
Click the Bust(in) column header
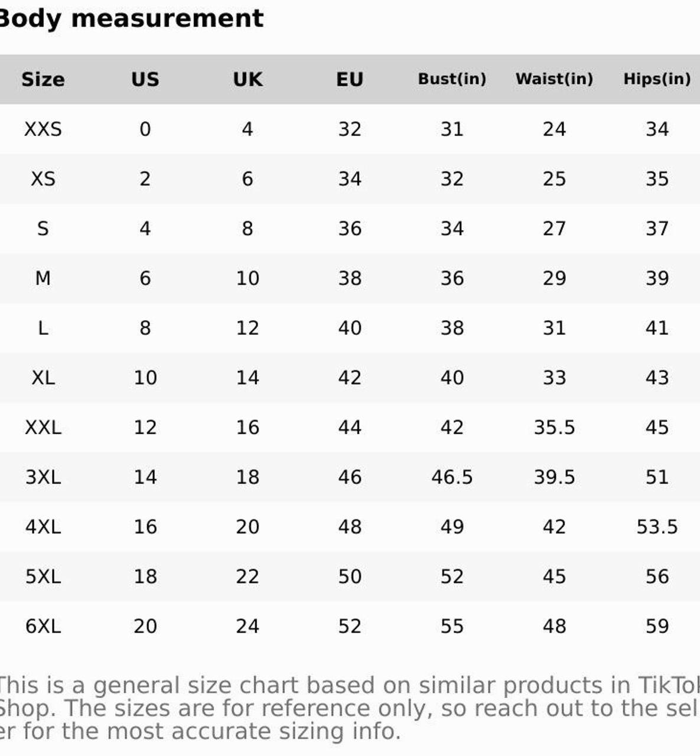point(452,79)
